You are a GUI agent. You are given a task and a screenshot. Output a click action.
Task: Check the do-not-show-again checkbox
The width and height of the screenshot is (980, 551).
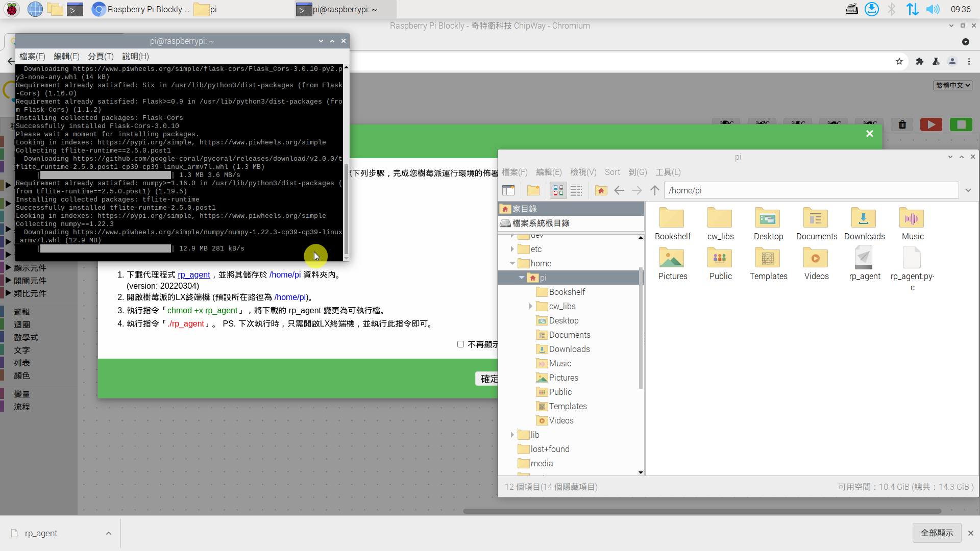(460, 344)
